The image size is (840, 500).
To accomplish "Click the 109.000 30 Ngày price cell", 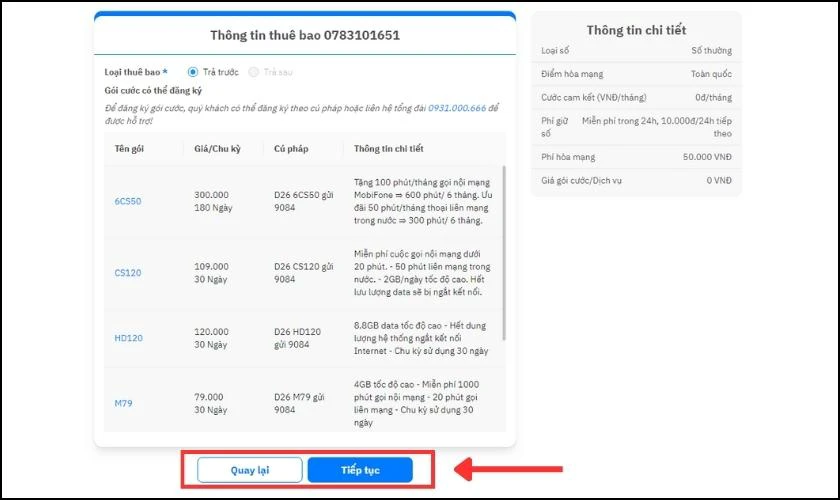I will pos(211,273).
